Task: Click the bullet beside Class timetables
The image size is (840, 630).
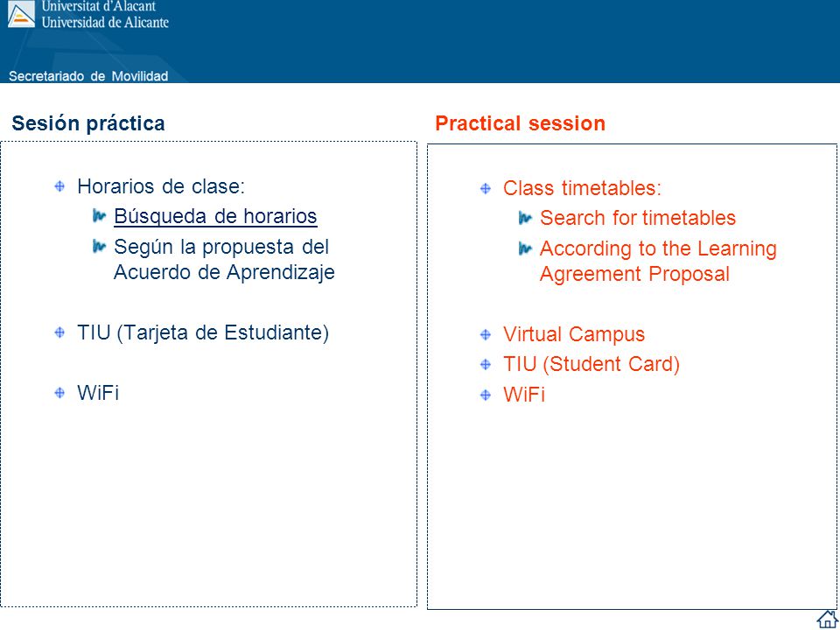Action: [x=486, y=189]
